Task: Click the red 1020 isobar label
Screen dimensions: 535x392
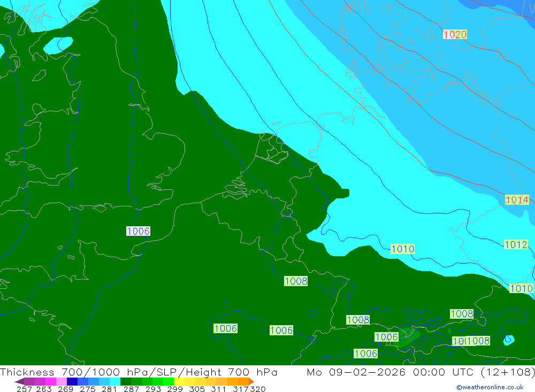Action: [x=455, y=34]
